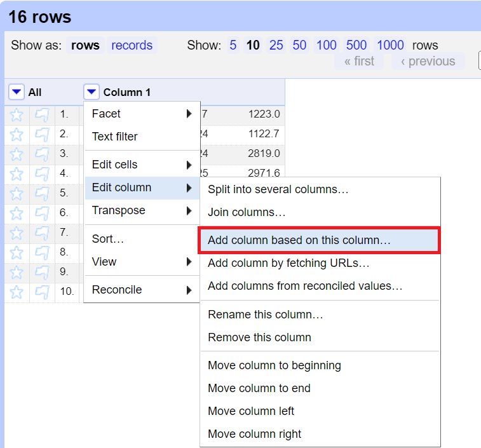Show 1000 rows per page
Screen dimensions: 481x448
tap(390, 45)
